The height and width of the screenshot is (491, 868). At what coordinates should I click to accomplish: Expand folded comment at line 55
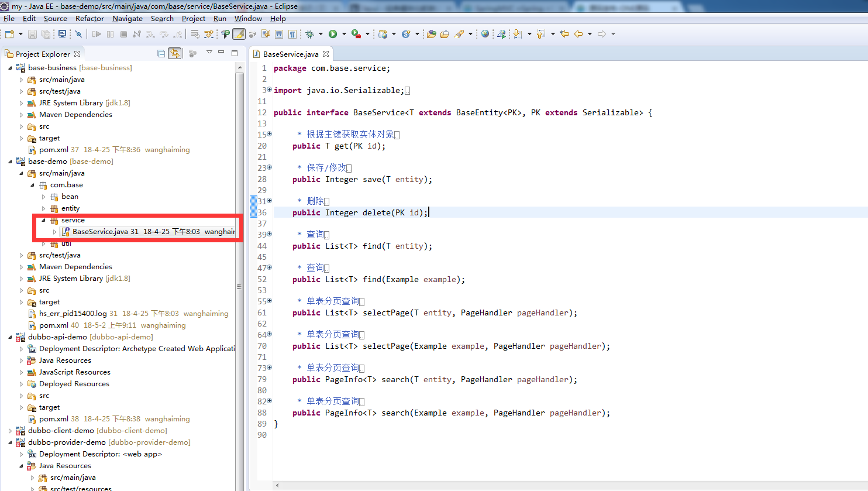coord(269,301)
